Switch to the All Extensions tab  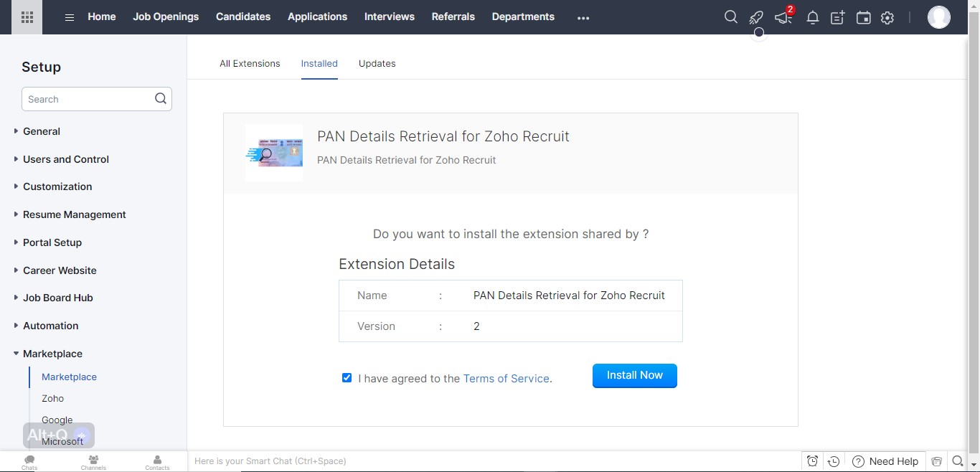[250, 63]
